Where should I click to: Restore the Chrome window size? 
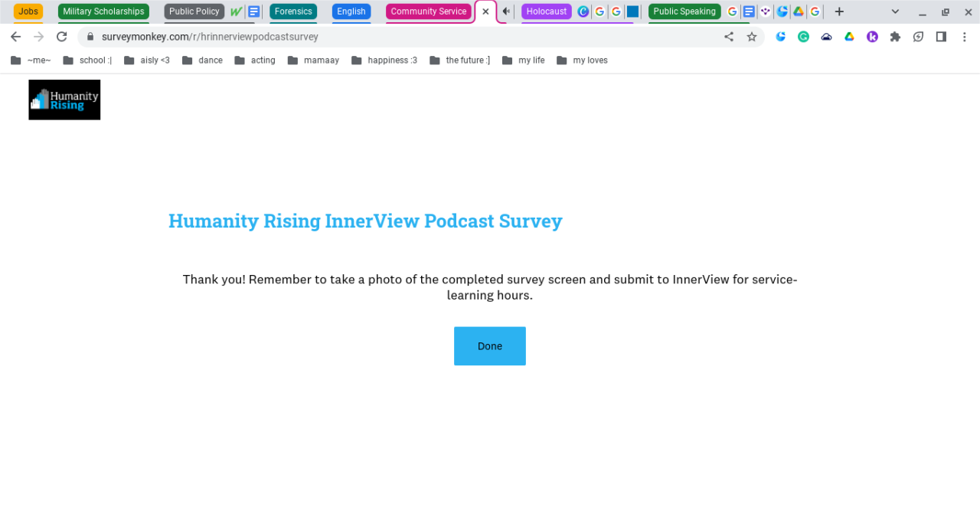(946, 11)
